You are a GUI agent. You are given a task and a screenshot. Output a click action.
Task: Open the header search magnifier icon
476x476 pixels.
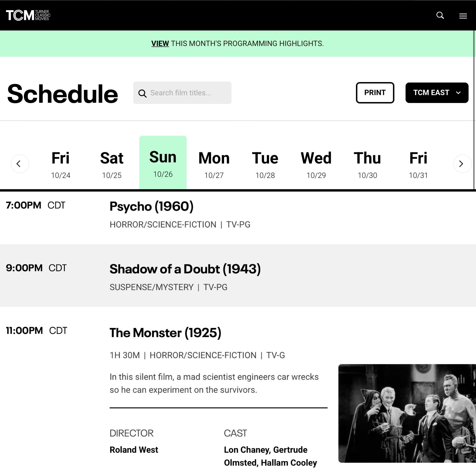point(440,15)
